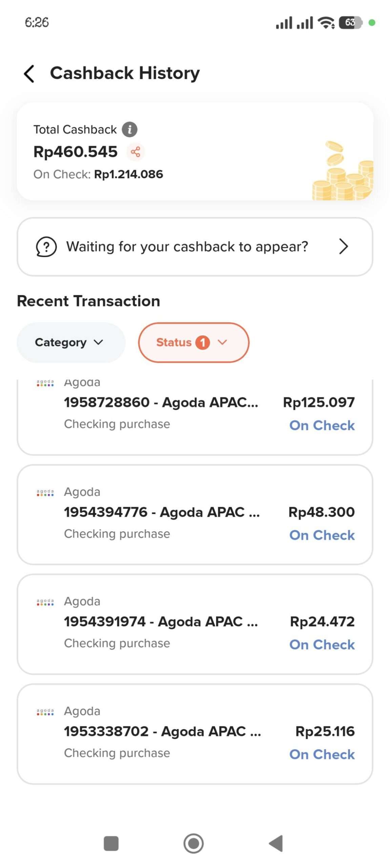This screenshot has height=868, width=390.
Task: Open the Category filter dropdown
Action: click(71, 342)
